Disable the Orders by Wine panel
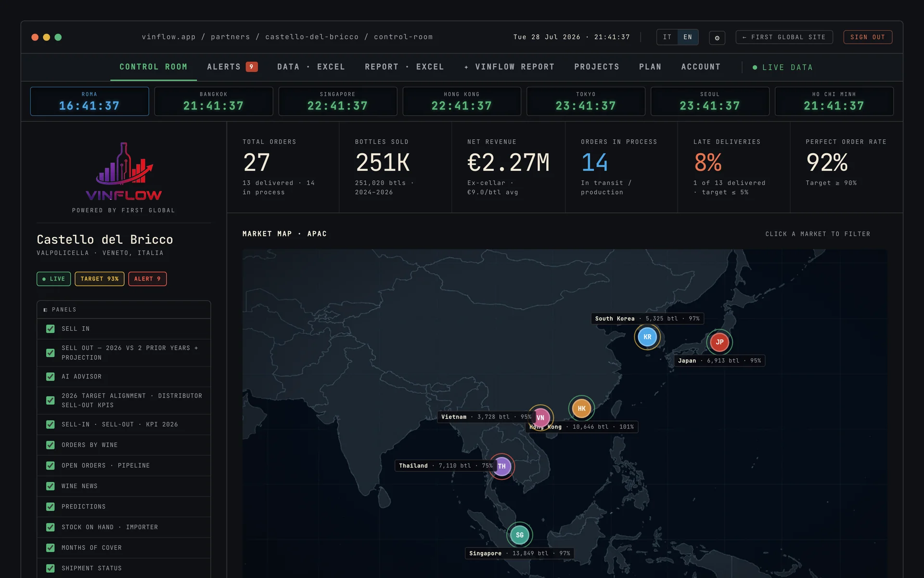924x578 pixels. pos(50,445)
